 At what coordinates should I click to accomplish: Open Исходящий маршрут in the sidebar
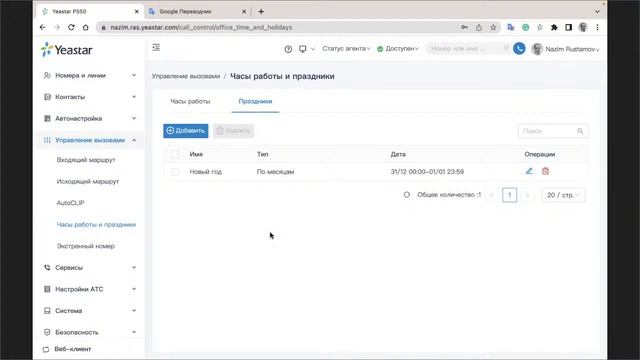pyautogui.click(x=88, y=181)
